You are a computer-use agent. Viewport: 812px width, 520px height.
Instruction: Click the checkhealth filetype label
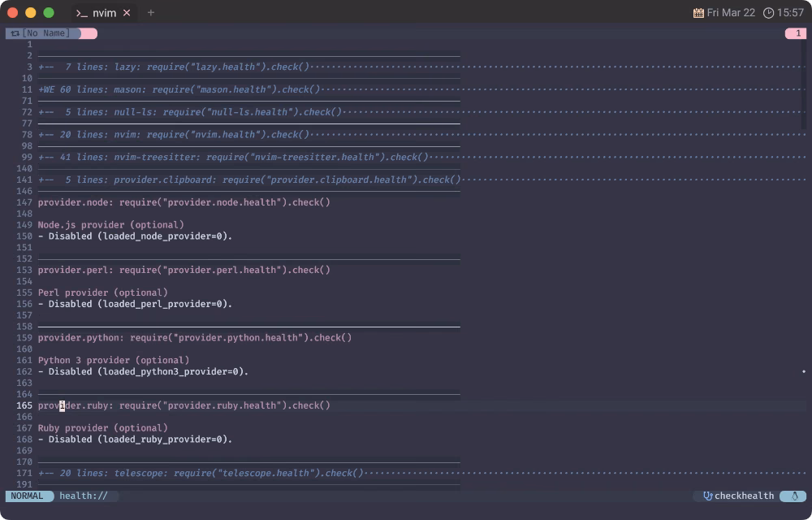pyautogui.click(x=744, y=496)
